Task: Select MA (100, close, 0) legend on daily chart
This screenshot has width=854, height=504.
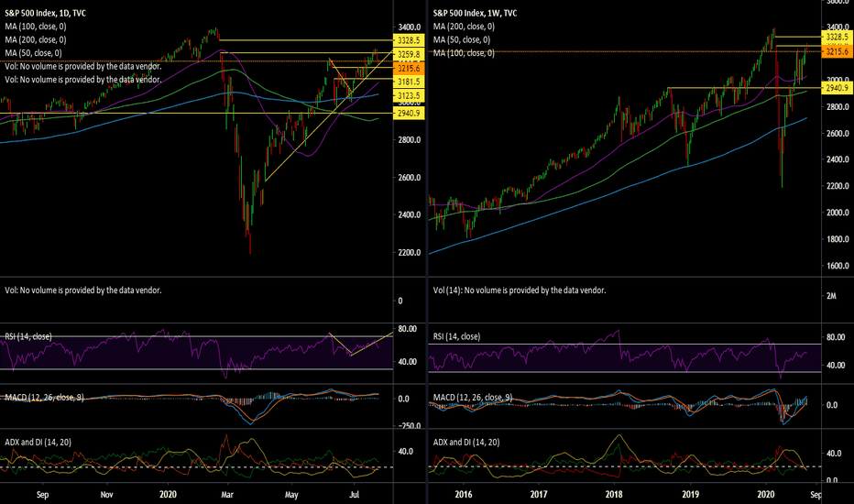Action: coord(36,27)
